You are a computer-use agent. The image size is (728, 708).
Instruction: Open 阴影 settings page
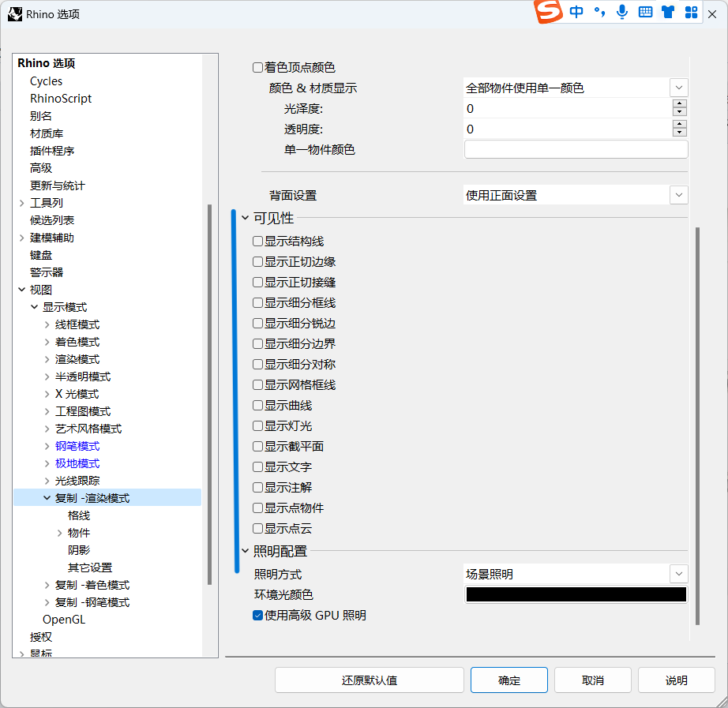[x=79, y=550]
